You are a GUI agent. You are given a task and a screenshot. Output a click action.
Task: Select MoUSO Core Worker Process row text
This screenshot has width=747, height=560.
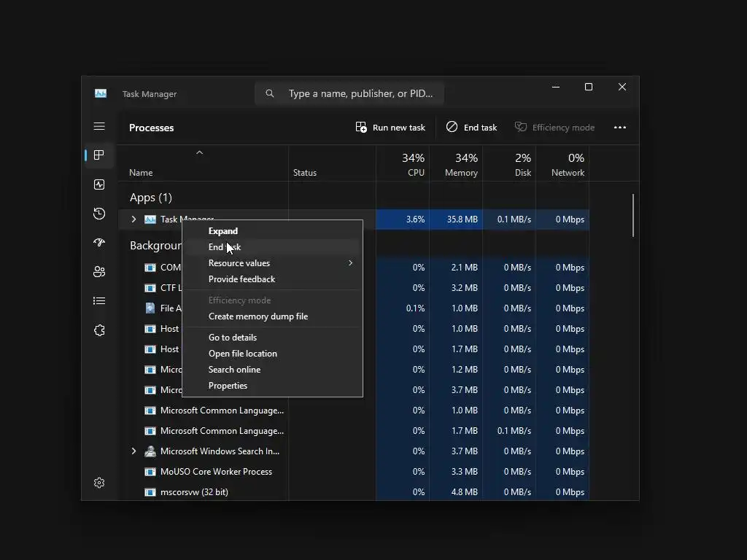point(216,472)
